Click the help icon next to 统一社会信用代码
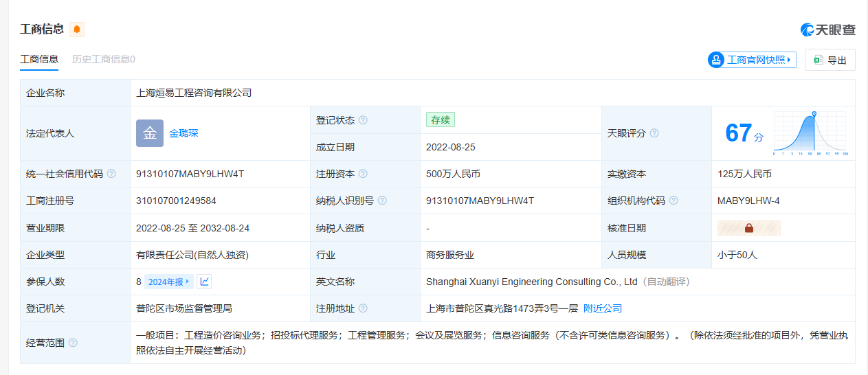Viewport: 868px width, 375px height. tap(111, 174)
